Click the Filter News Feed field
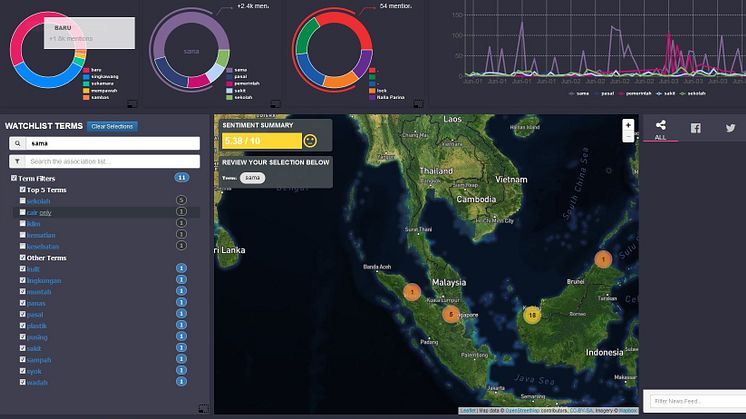This screenshot has height=419, width=746. 697,401
